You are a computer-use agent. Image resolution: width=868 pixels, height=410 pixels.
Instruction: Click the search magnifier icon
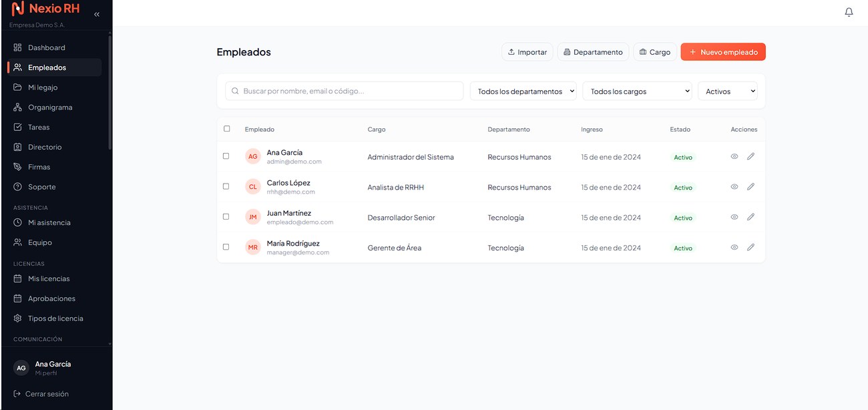tap(235, 91)
